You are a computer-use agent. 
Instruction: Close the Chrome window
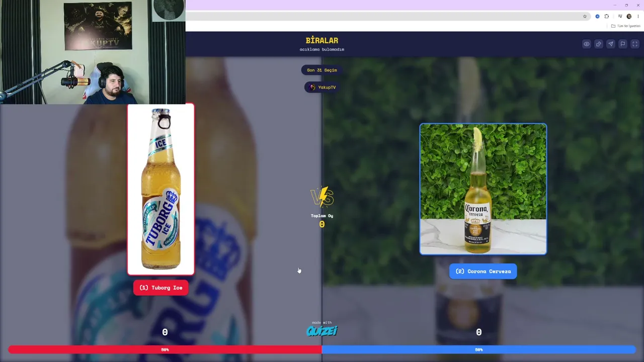[x=638, y=5]
